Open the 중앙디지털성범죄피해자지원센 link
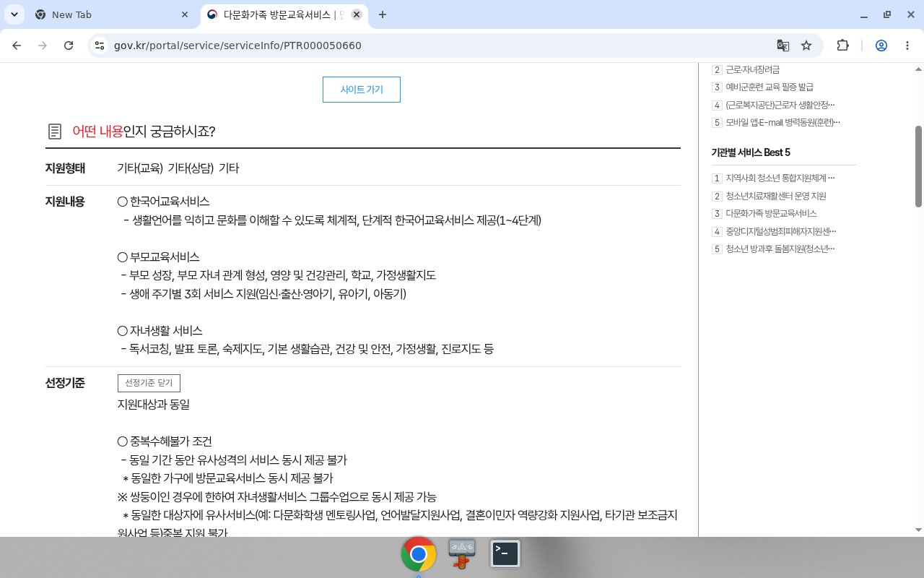This screenshot has width=924, height=578. tap(781, 231)
